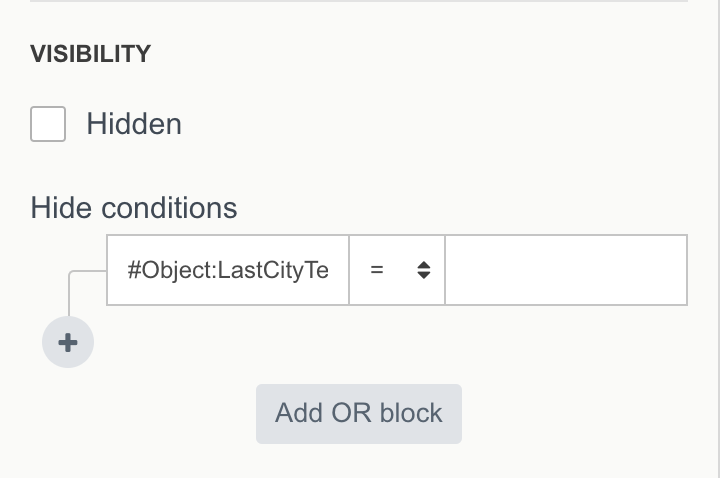Click the Hidden checkbox label text
The width and height of the screenshot is (722, 478).
pyautogui.click(x=134, y=125)
